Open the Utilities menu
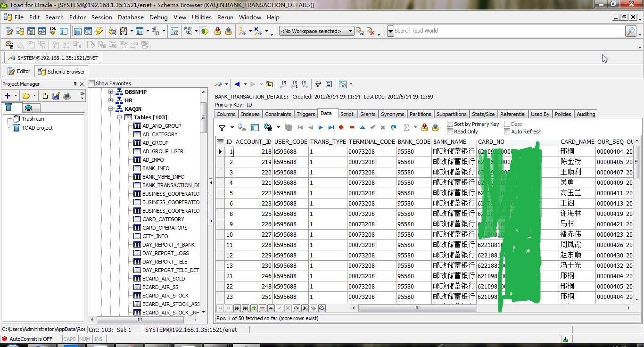Viewport: 644px width, 347px height. pos(202,17)
